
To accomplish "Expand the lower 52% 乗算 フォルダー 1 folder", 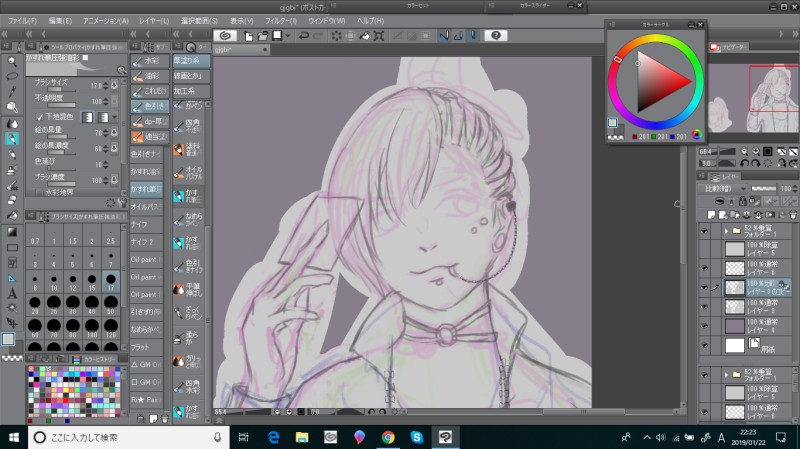I will 727,374.
